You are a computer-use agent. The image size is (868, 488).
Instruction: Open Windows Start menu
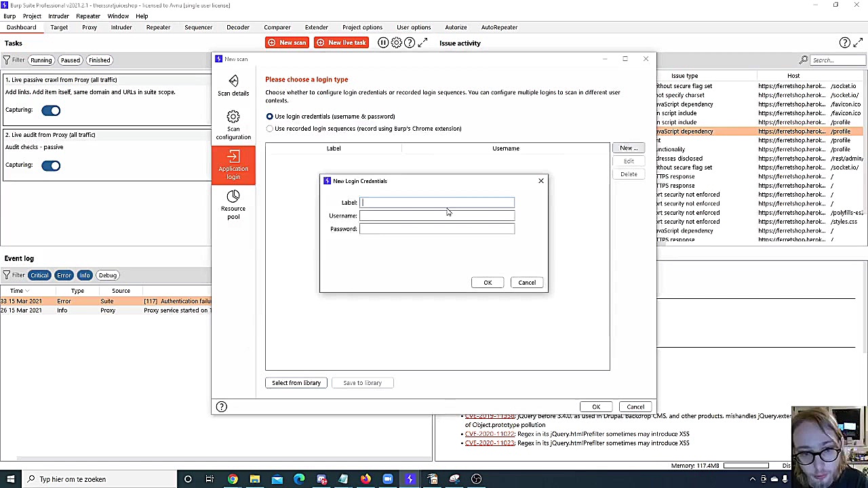coord(10,479)
